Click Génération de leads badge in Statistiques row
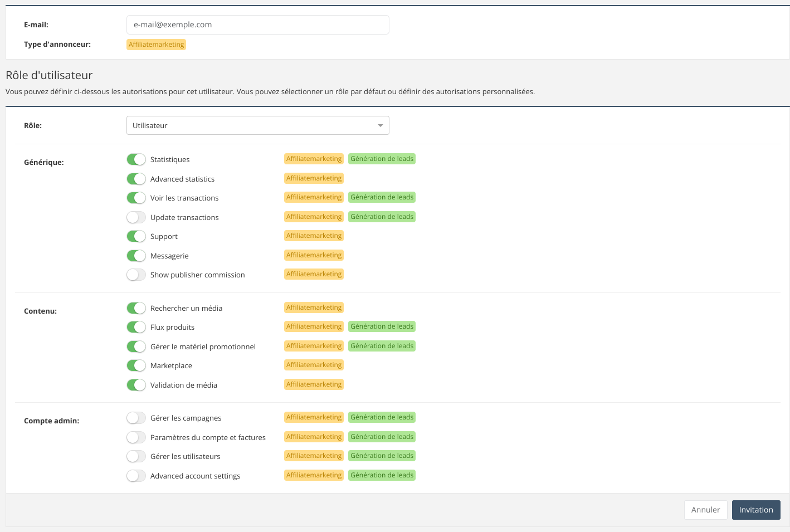Screen dimensions: 790x532 (x=382, y=159)
